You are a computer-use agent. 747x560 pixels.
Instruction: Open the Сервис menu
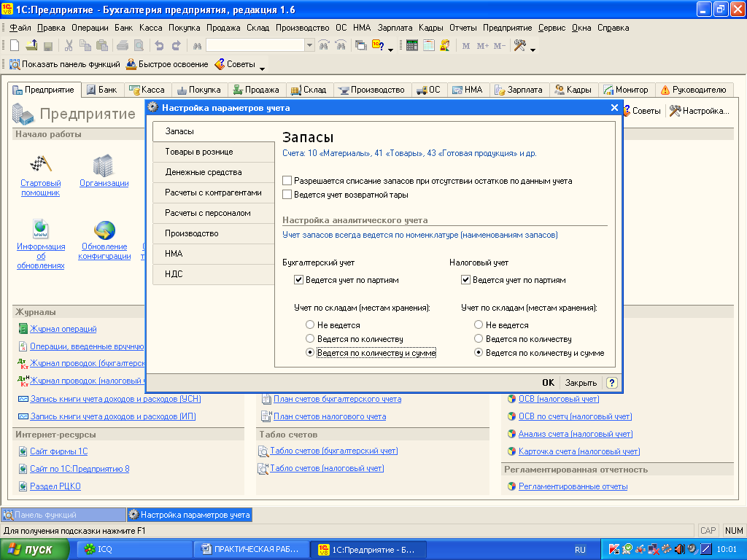(x=551, y=28)
